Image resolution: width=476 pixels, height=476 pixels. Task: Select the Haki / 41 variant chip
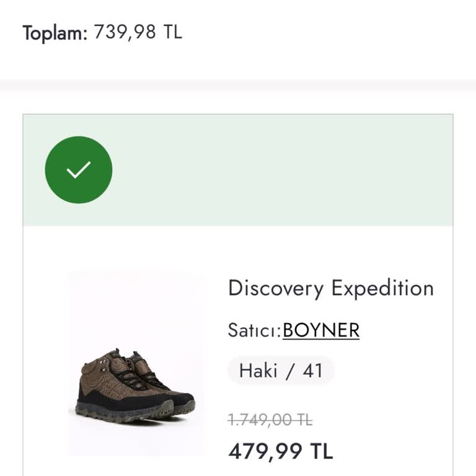281,371
